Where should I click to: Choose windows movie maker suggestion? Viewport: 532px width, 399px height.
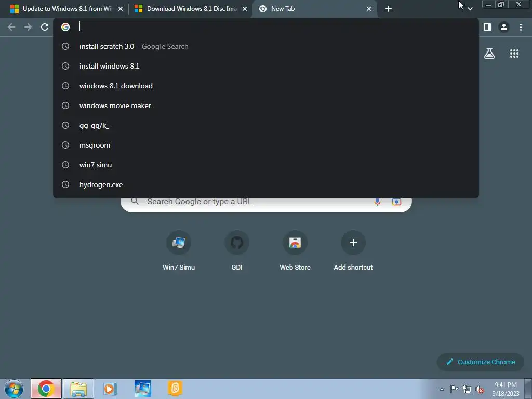(266, 105)
